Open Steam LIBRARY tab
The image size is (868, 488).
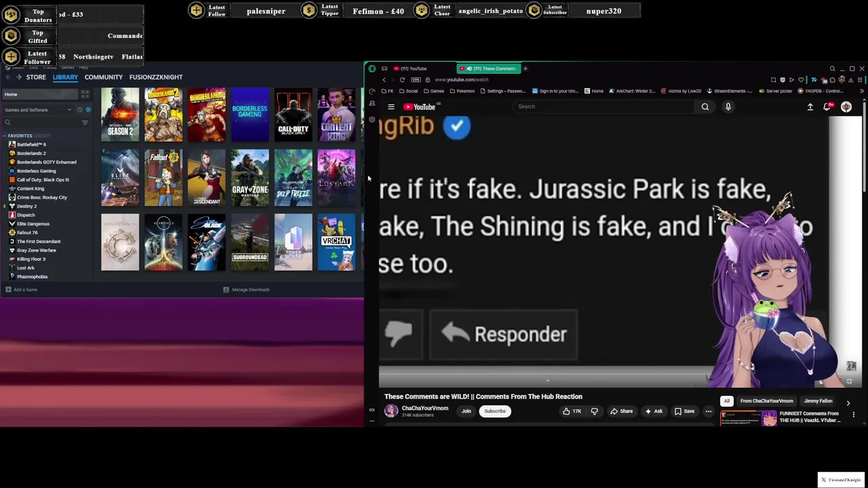click(65, 77)
